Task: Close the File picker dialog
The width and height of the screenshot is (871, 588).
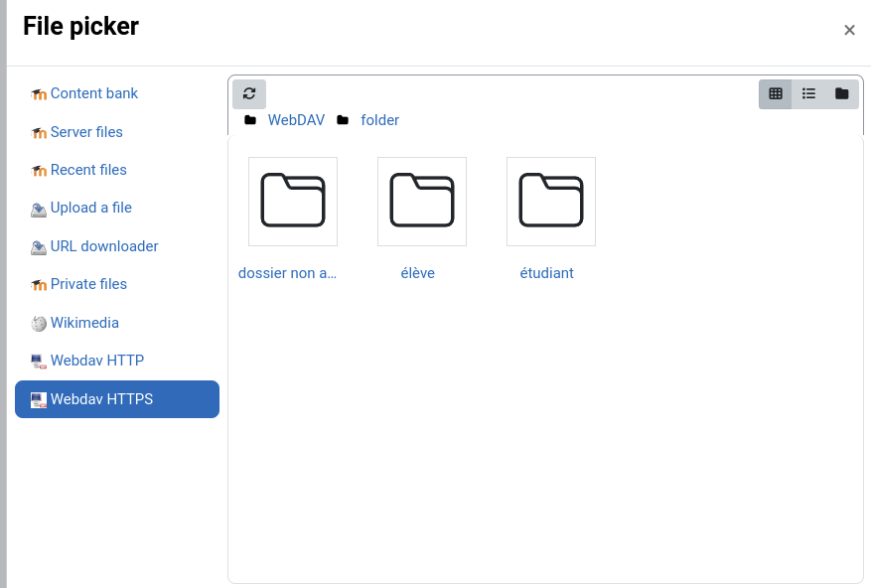Action: 849,30
